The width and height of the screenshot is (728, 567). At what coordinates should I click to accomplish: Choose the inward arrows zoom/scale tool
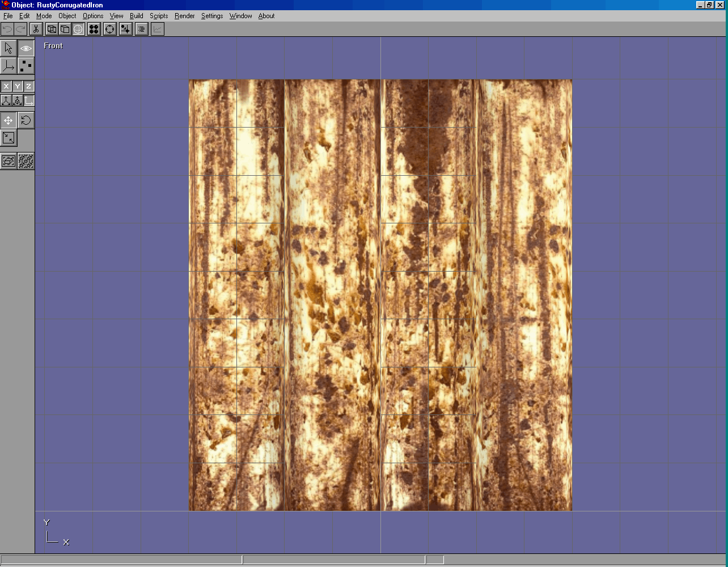point(9,138)
